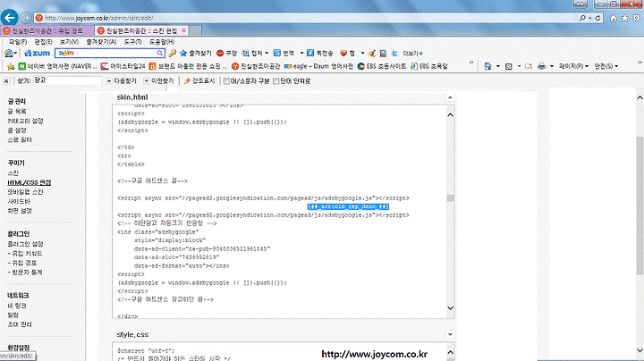Open the browser home icon at top right
Screen dimensions: 644x361
(x=614, y=18)
